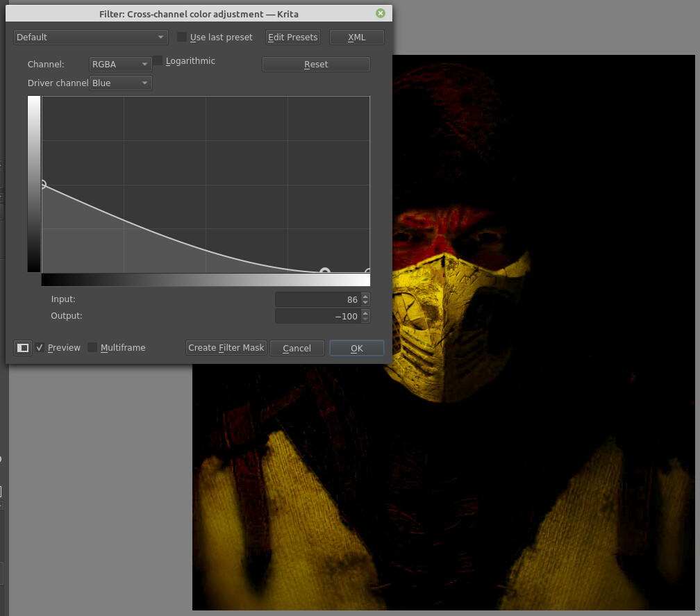Uncheck the Preview checkbox
Screen dimensions: 700x616
tap(40, 348)
